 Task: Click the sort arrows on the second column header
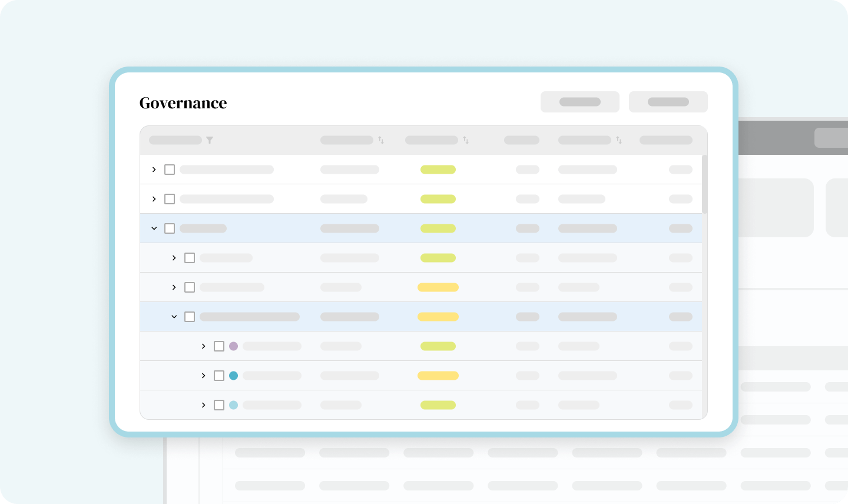click(381, 140)
